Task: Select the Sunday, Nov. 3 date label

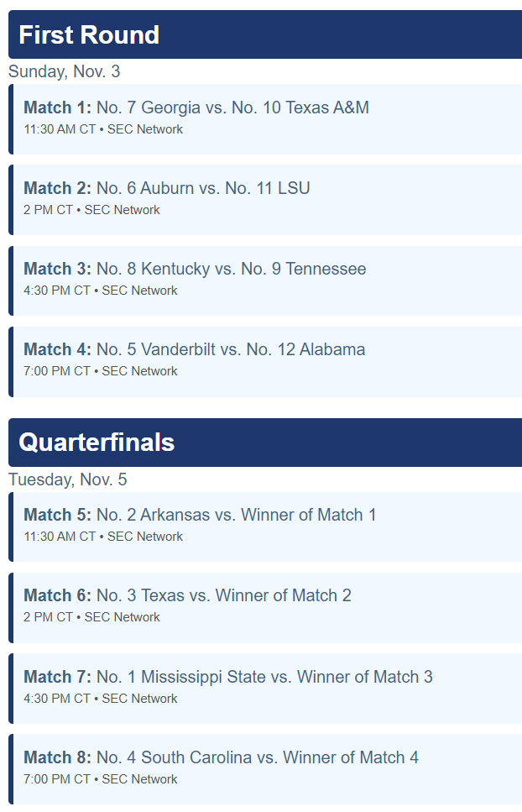Action: click(64, 71)
